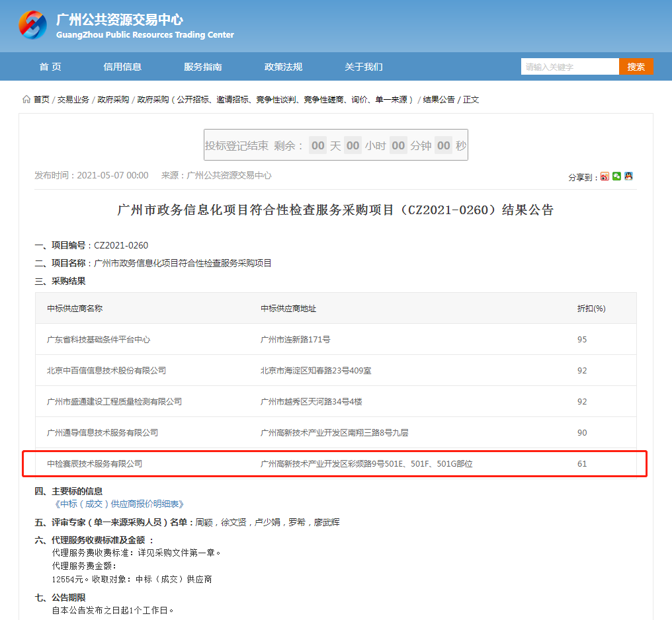
Task: Click the Guangzhou Public Resources Trading Center logo
Action: [33, 26]
